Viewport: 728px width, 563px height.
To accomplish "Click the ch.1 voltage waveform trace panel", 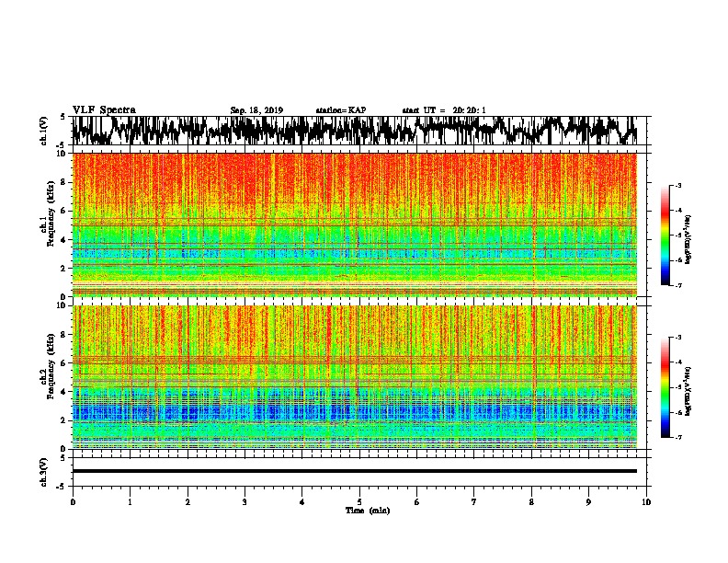I will pyautogui.click(x=358, y=131).
